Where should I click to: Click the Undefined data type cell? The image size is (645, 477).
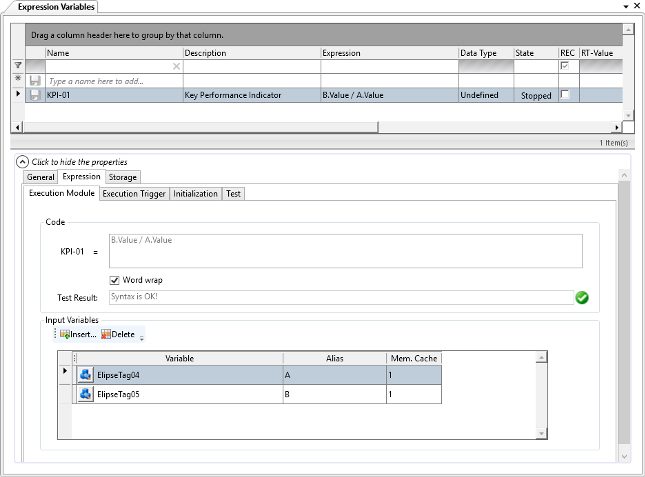tap(486, 95)
